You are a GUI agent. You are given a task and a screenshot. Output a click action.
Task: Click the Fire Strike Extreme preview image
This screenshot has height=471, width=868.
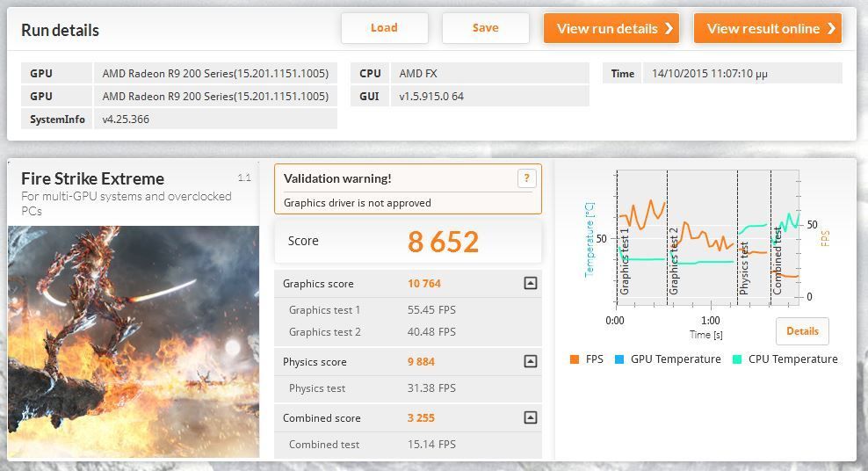click(x=134, y=341)
